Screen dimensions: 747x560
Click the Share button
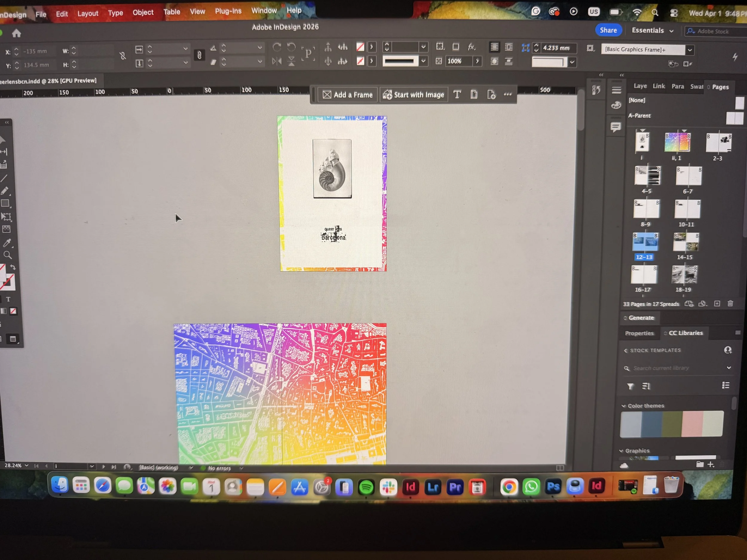coord(608,30)
